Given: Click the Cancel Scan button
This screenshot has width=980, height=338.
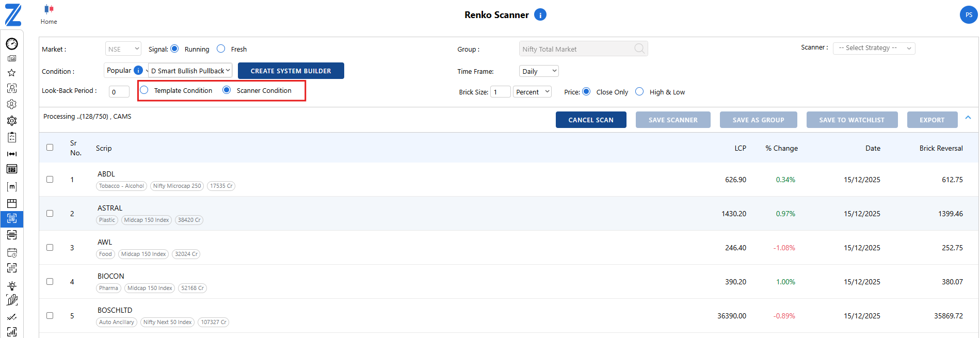Looking at the screenshot, I should (x=590, y=120).
